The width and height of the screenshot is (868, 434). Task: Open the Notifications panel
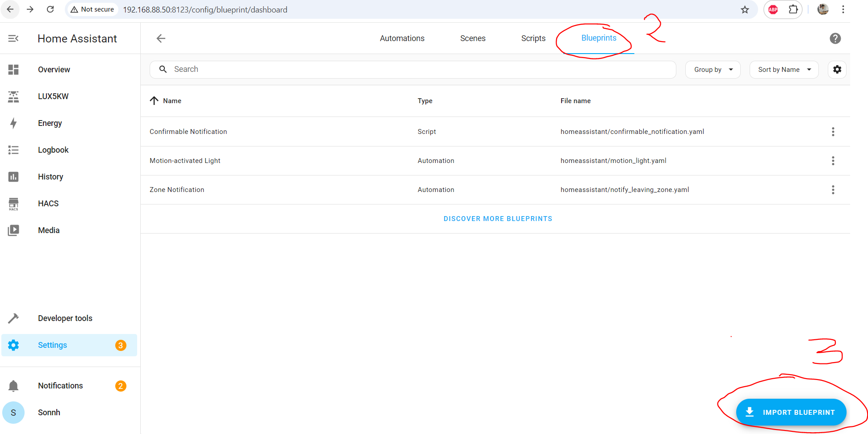pyautogui.click(x=69, y=386)
